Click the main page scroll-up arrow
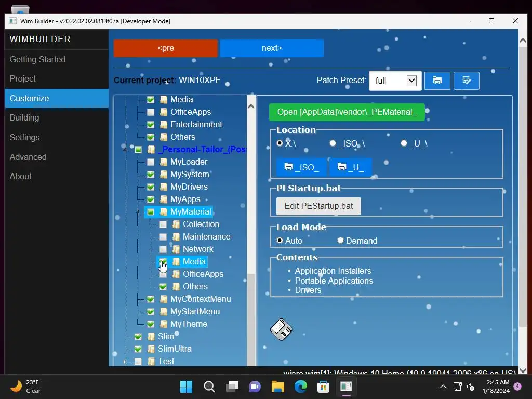The height and width of the screenshot is (399, 532). pyautogui.click(x=523, y=41)
